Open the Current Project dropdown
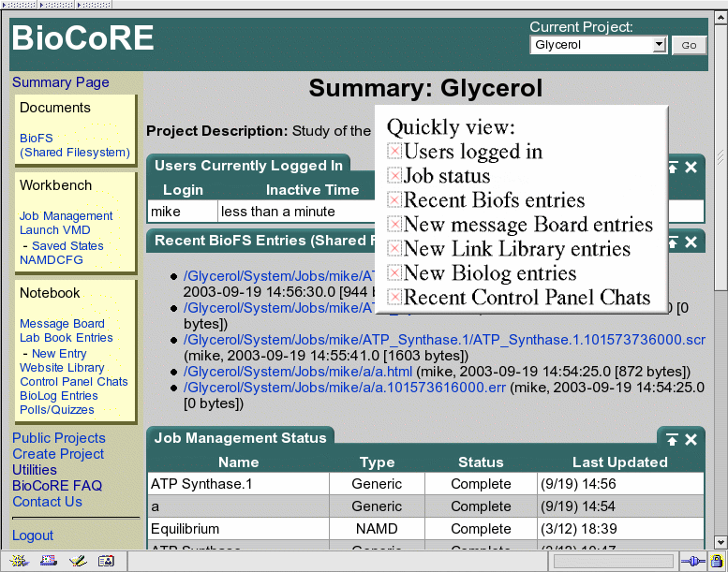Viewport: 728px width, 572px height. point(659,45)
